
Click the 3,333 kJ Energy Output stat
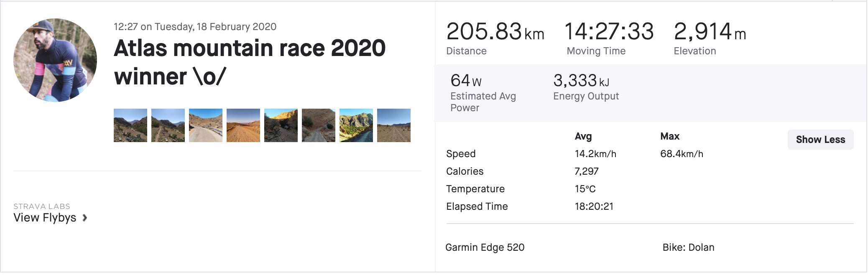click(x=581, y=81)
